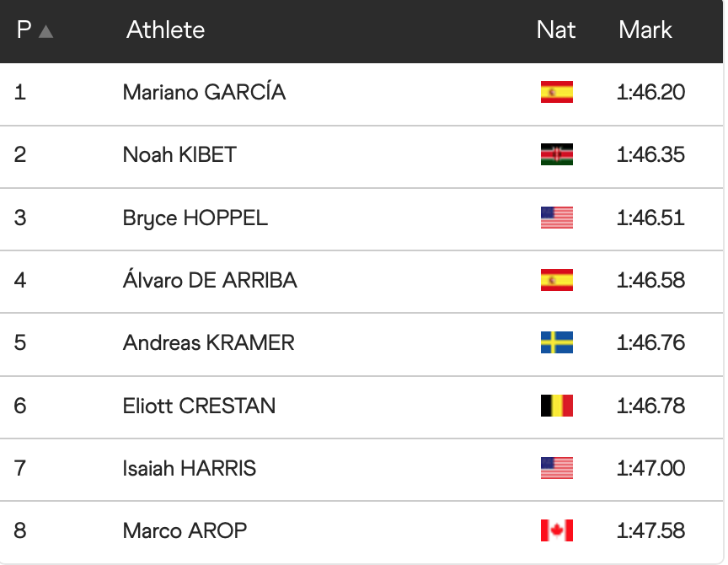Click Marco AROP's mark 1:47.58
728x565 pixels.
coord(650,530)
